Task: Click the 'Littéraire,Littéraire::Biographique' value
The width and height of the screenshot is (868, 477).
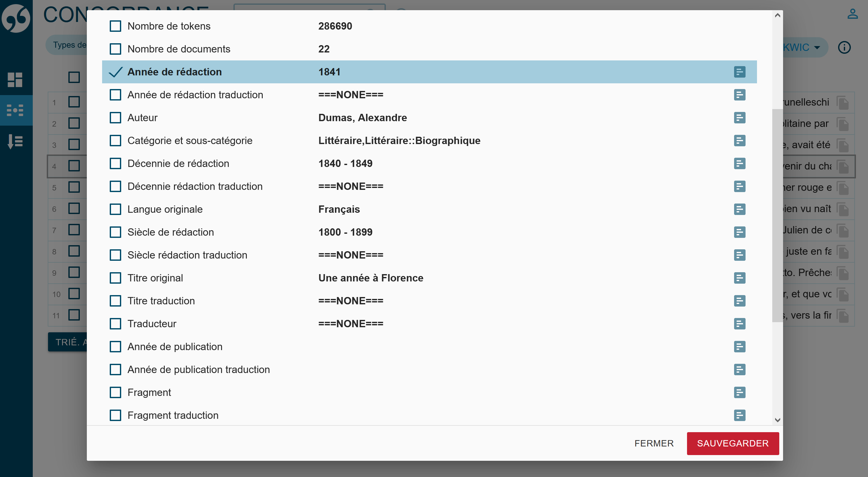Action: [399, 141]
